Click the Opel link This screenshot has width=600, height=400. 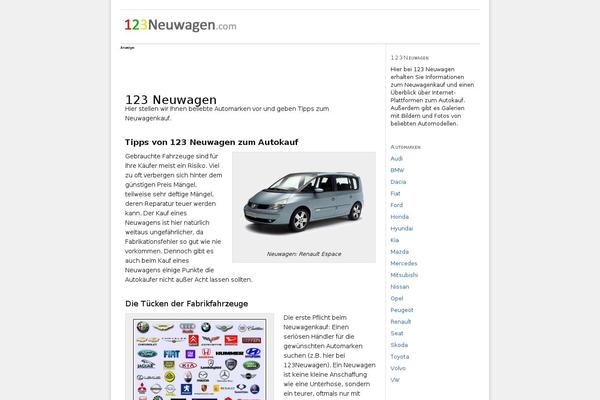tap(397, 298)
